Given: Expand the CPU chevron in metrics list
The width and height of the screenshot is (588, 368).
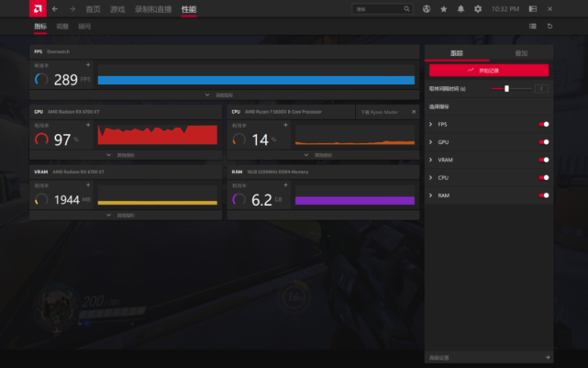Looking at the screenshot, I should tap(431, 177).
